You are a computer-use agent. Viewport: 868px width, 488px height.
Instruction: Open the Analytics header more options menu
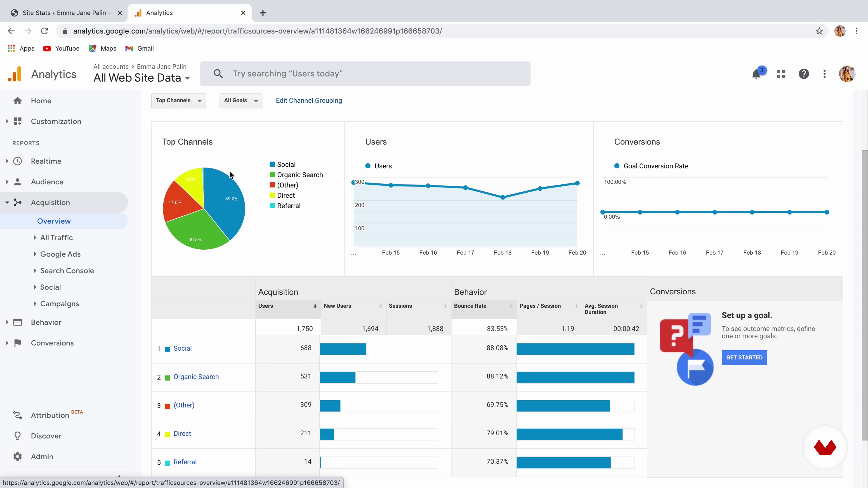[825, 74]
